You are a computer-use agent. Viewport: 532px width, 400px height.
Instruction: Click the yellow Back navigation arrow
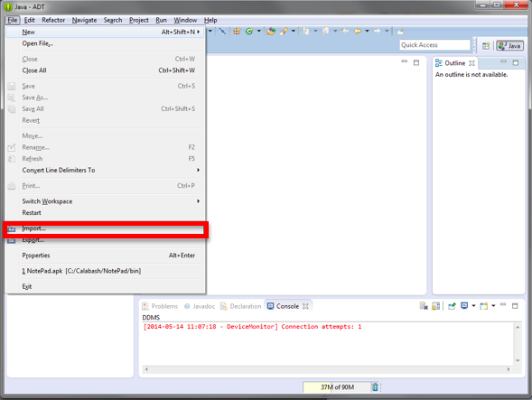click(x=358, y=32)
